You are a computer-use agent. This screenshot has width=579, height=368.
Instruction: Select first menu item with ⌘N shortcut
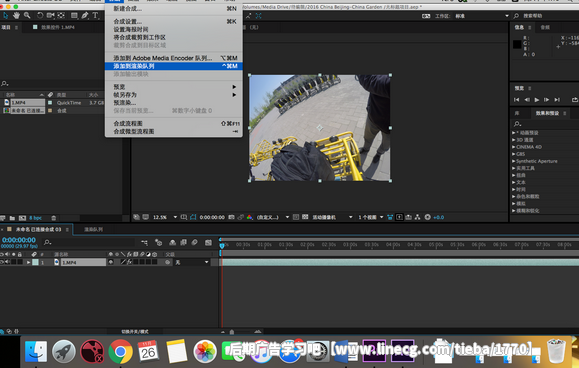[x=174, y=8]
